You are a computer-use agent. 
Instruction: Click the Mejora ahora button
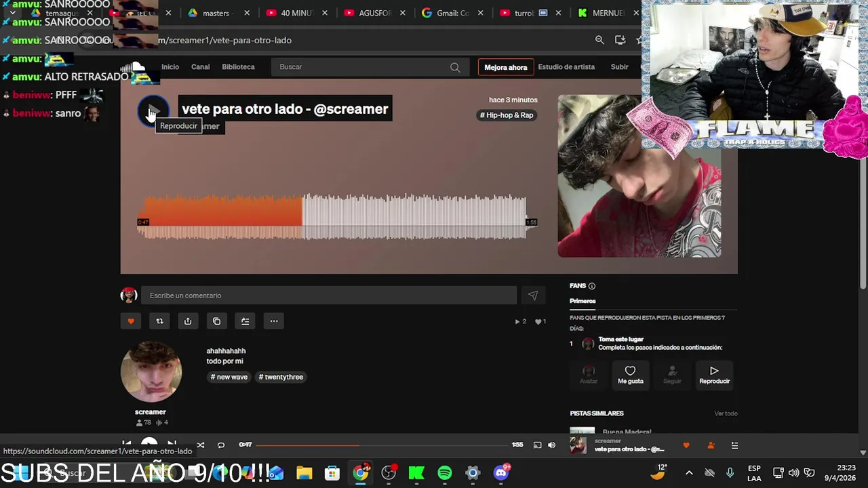tap(505, 67)
